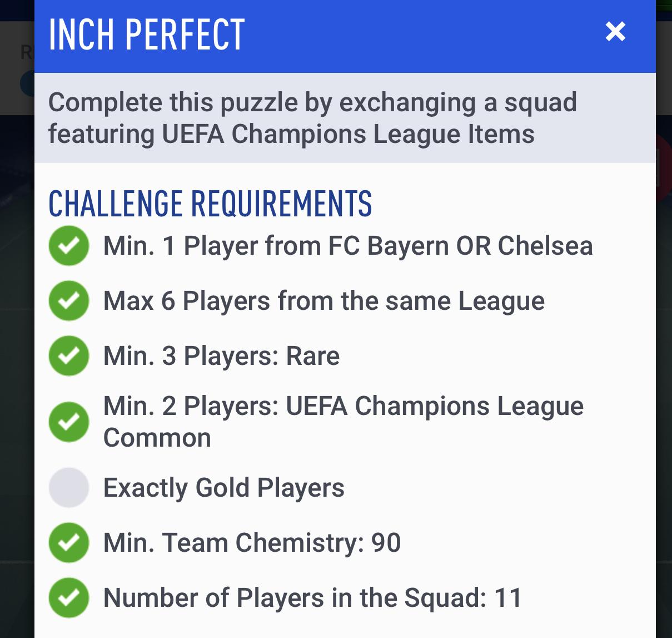Image resolution: width=672 pixels, height=638 pixels.
Task: Close the Inch Perfect dialog
Action: (x=615, y=32)
